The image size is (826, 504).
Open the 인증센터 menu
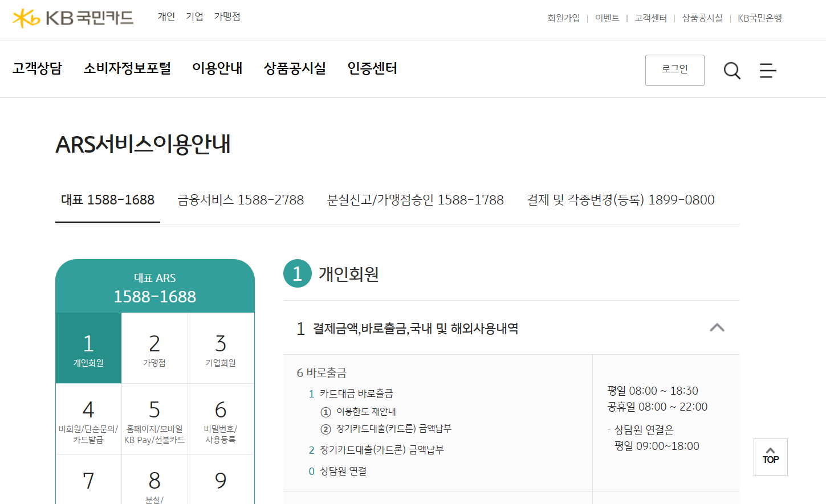[x=372, y=68]
